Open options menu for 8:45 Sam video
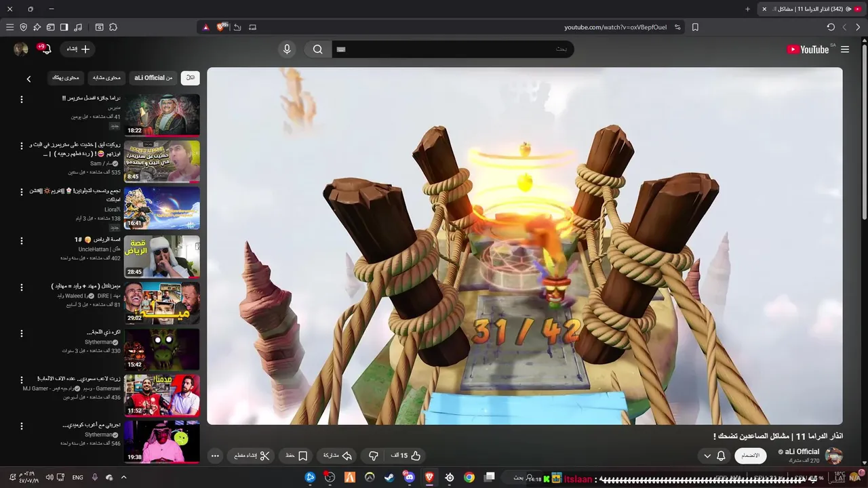Screen dimensions: 868x488 pos(21,146)
